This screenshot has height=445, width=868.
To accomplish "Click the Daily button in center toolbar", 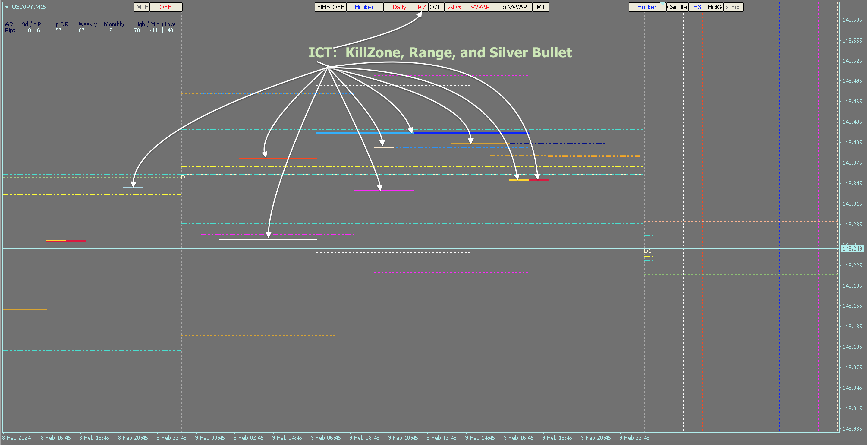I will (x=399, y=7).
